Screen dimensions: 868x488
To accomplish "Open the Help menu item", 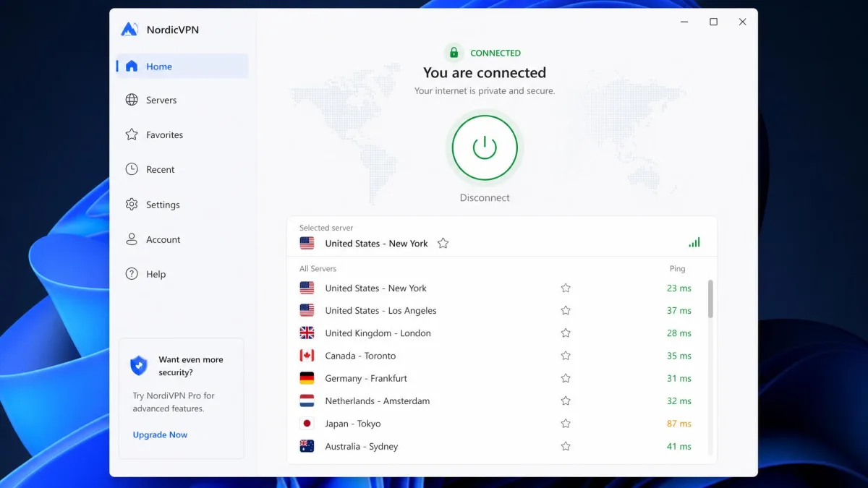I will tap(182, 274).
